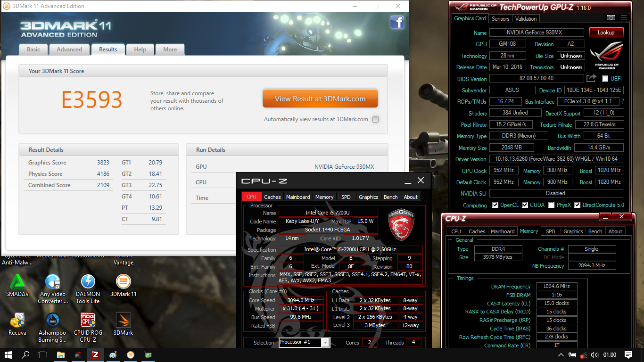
Task: Switch to the Validation tab in GPU-Z
Action: click(x=526, y=19)
